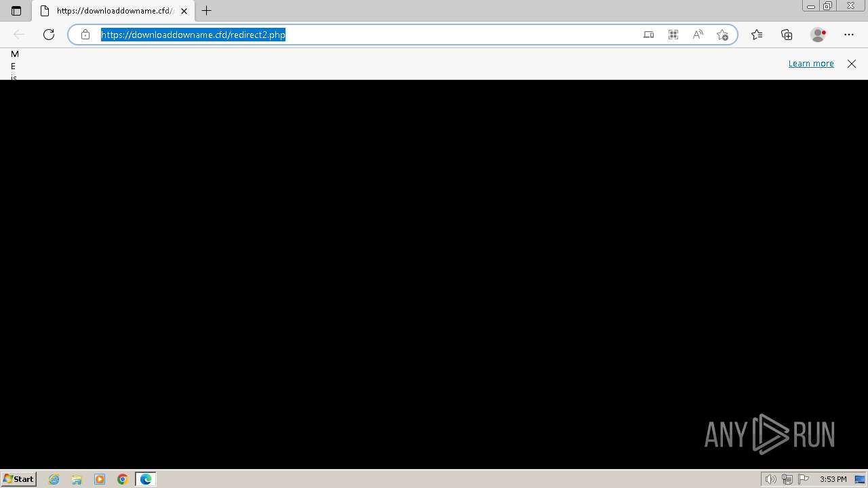Launch Internet Explorer from taskbar

(x=54, y=479)
